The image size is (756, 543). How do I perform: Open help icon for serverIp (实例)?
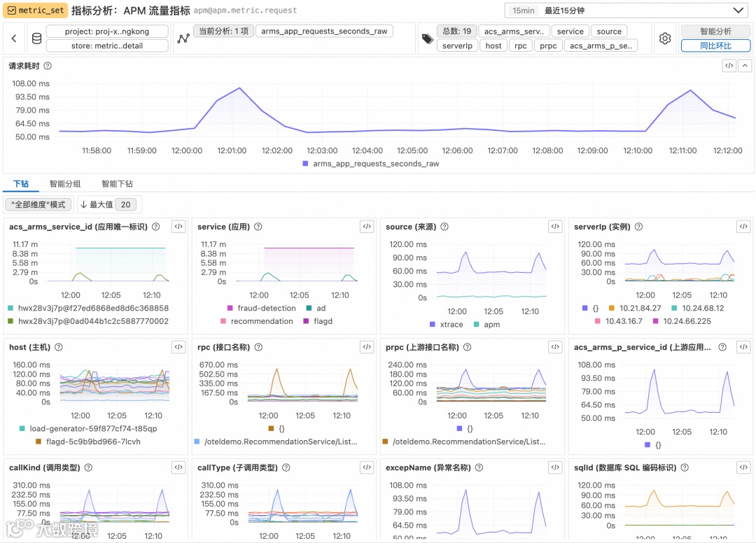[x=638, y=227]
